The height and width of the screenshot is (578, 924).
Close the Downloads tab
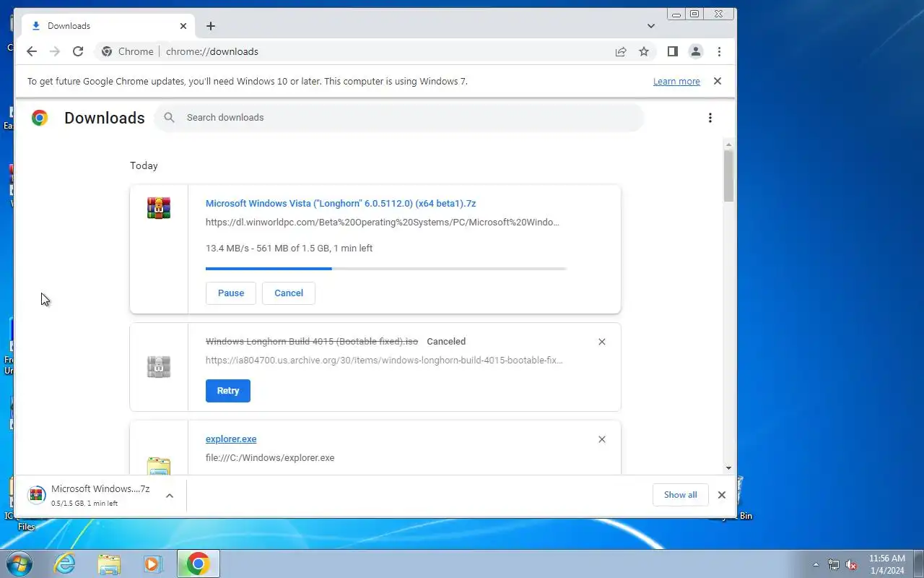(x=183, y=26)
